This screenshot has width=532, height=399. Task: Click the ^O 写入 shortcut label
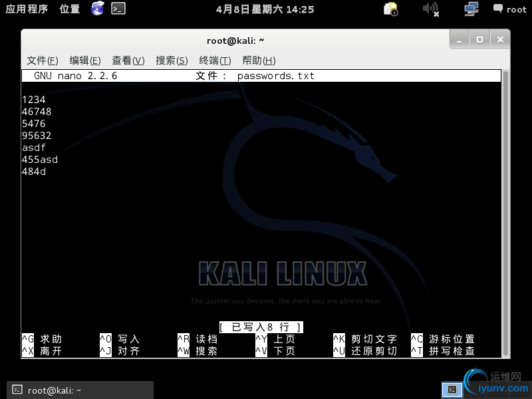120,339
